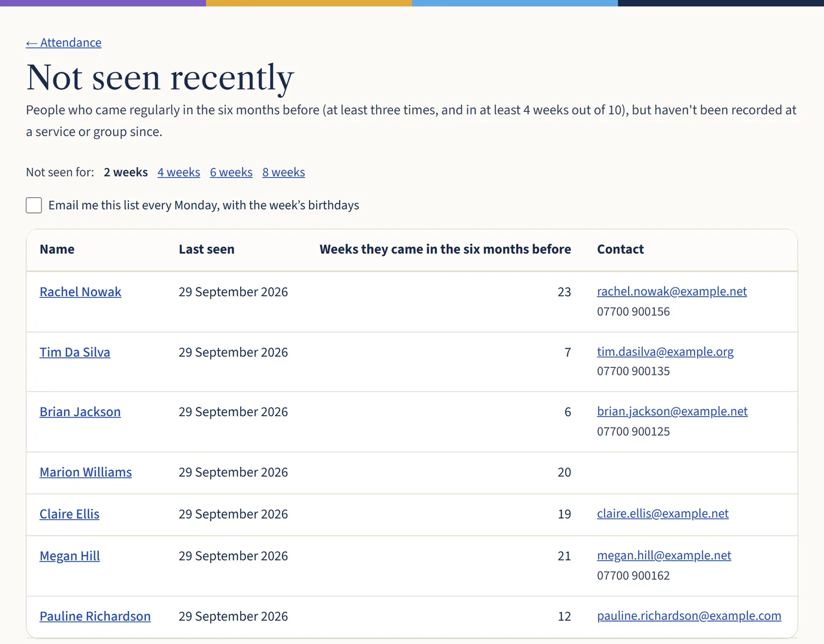
Task: Click the Name column header
Action: (57, 249)
